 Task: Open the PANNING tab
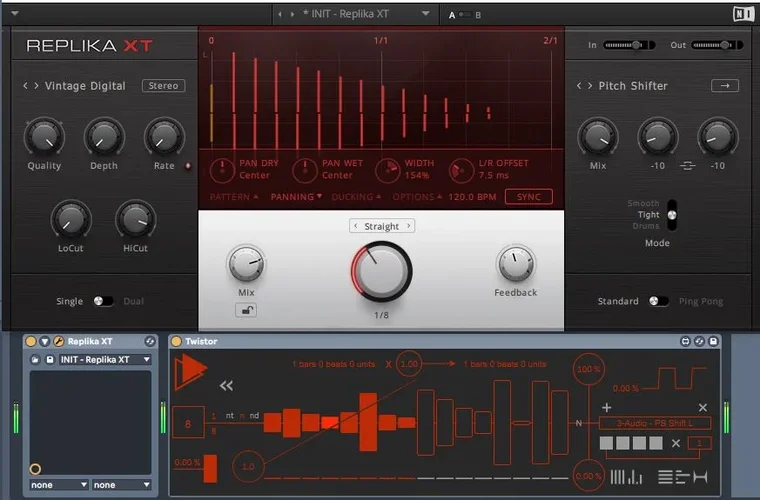tap(296, 197)
